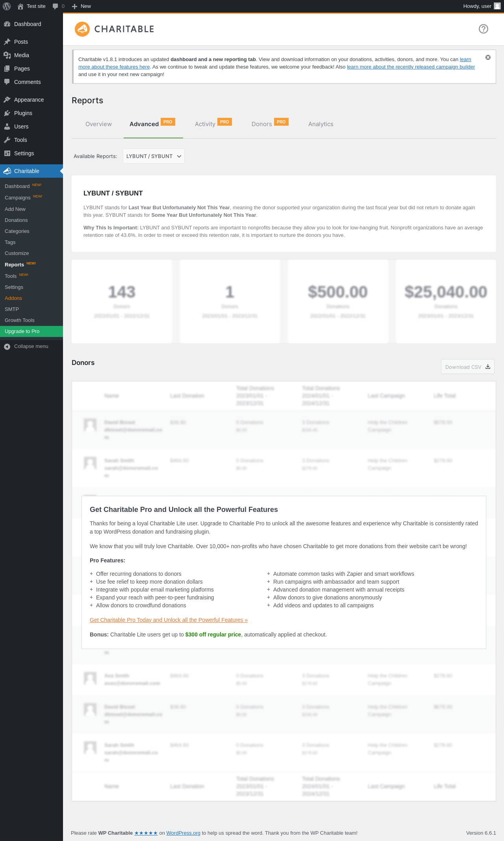Click the Comments icon in sidebar
Screen dimensions: 504x841
point(7,82)
